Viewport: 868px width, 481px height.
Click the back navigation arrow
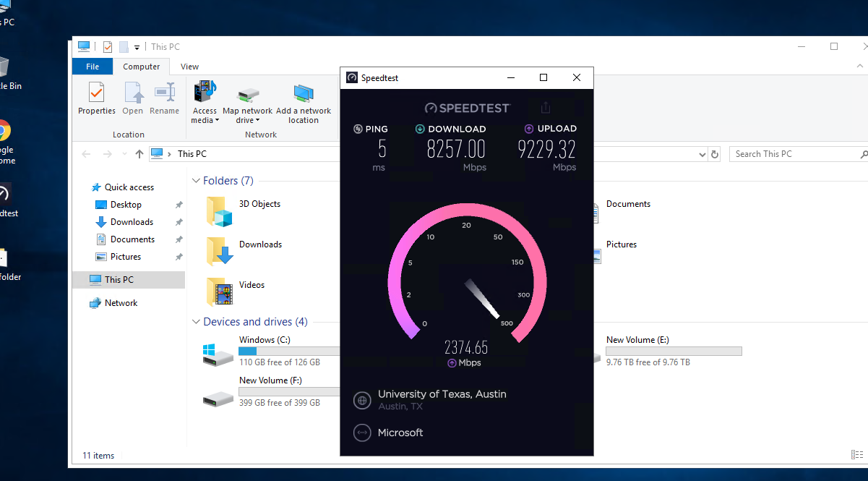87,154
